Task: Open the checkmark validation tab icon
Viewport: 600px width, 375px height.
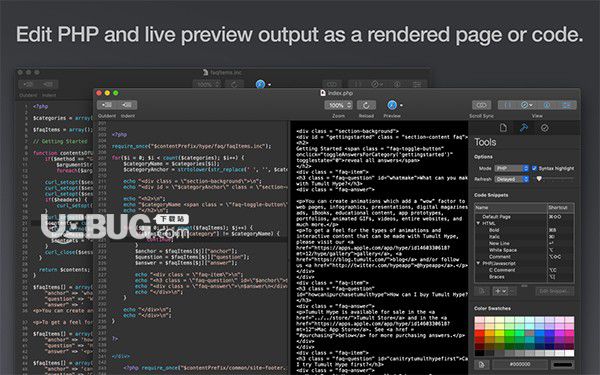Action: tap(545, 128)
